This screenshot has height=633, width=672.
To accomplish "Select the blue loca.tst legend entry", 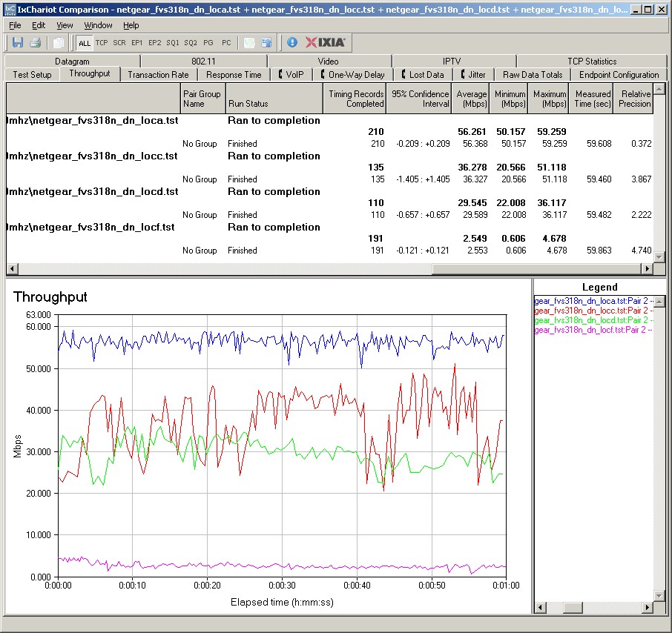I will 594,301.
